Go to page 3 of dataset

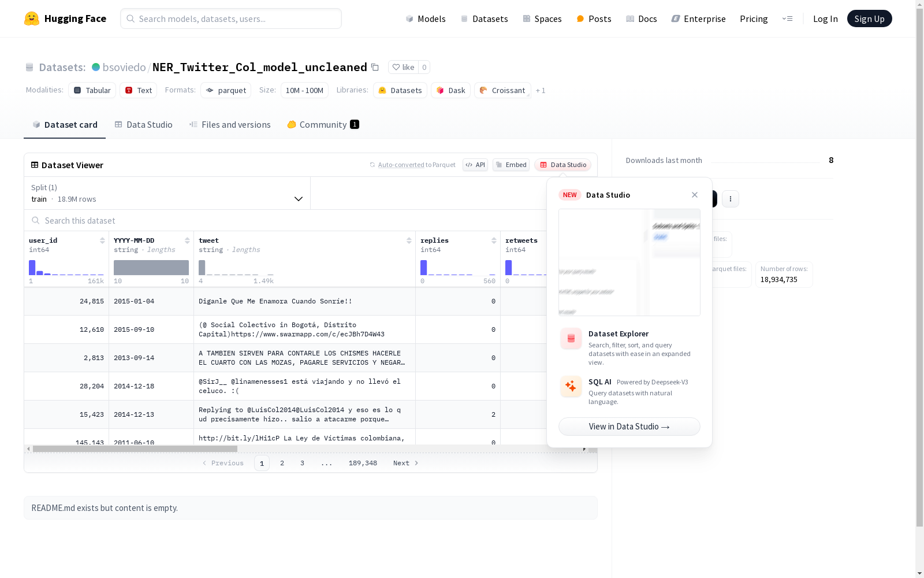[302, 463]
